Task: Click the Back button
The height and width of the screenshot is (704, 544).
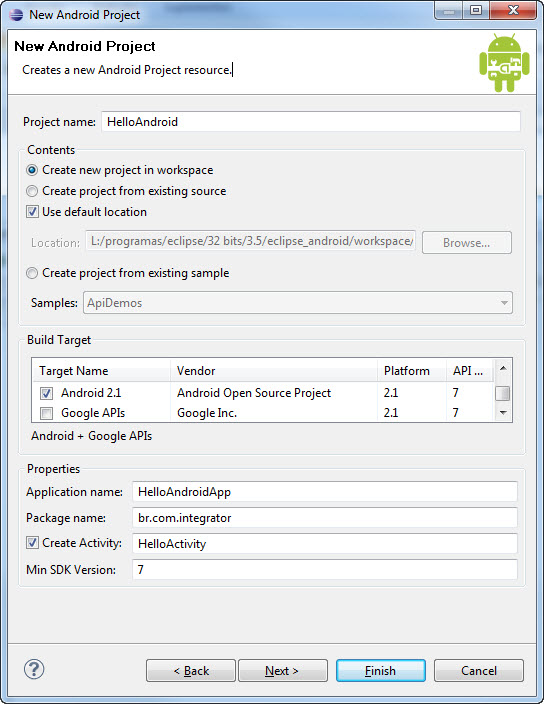Action: click(191, 671)
